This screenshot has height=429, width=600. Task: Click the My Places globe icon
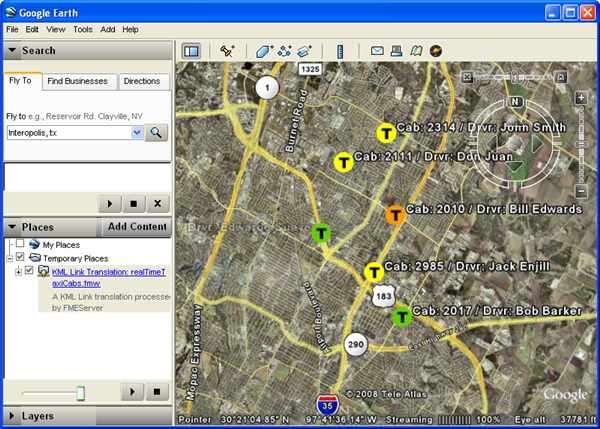(34, 244)
